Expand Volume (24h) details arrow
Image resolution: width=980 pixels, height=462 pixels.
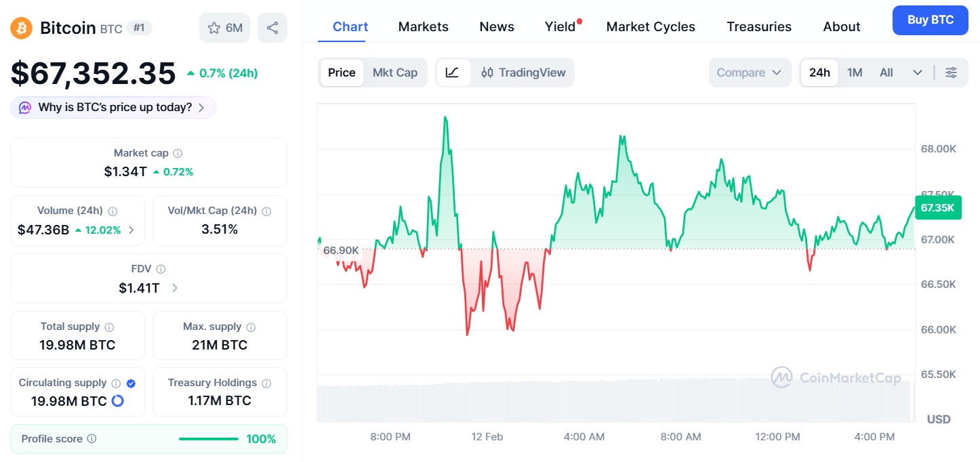(131, 230)
